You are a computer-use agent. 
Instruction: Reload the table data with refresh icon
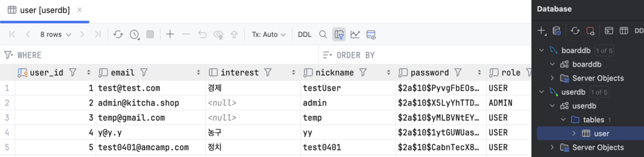(118, 34)
